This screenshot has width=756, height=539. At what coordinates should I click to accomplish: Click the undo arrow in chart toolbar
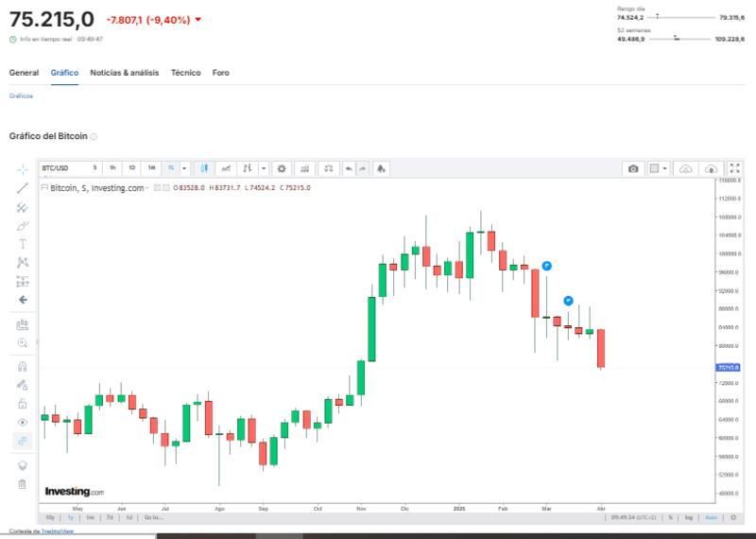coord(349,168)
